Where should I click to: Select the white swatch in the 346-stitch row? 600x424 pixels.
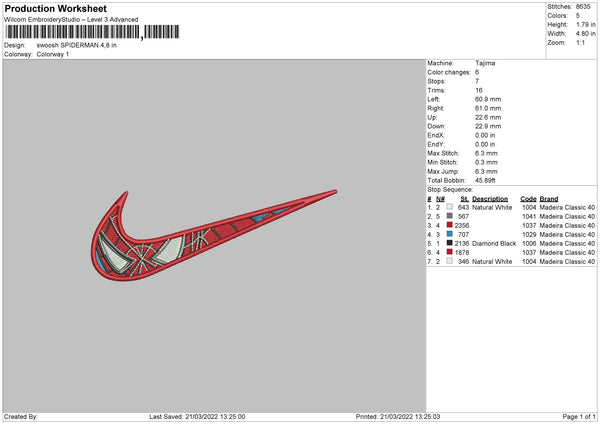[x=449, y=261]
